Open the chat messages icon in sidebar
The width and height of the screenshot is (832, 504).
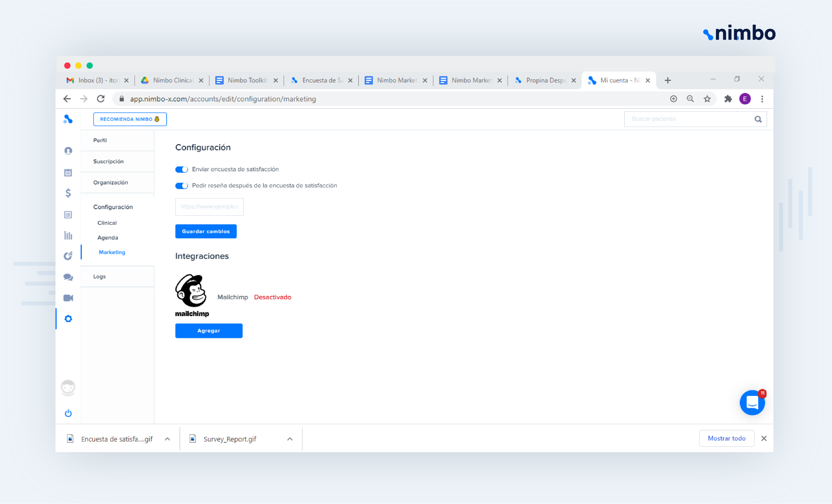[68, 277]
